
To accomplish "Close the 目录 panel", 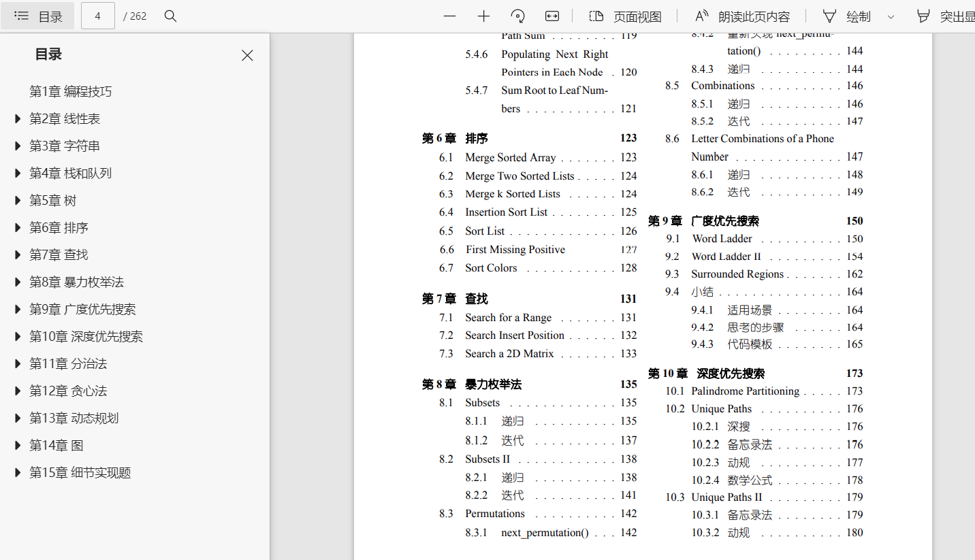I will tap(247, 55).
